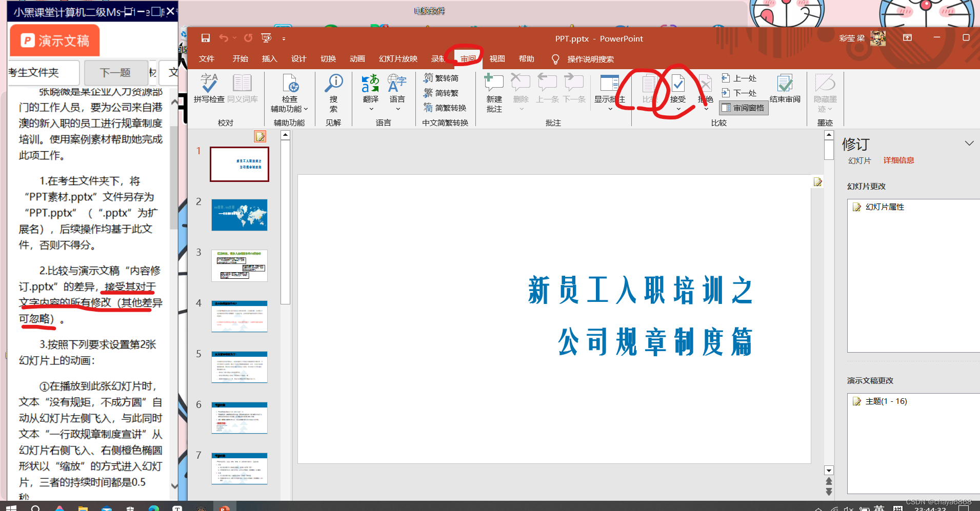Select slide 5 thumbnail

(239, 367)
